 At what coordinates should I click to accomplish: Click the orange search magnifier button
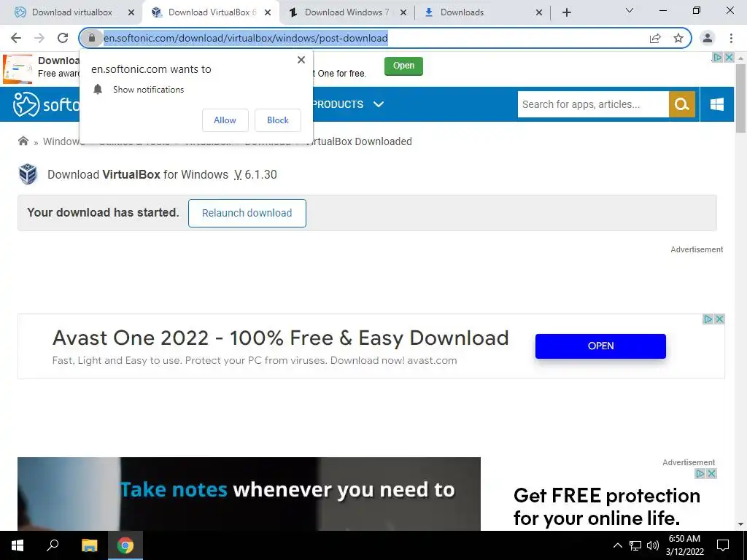(x=682, y=104)
